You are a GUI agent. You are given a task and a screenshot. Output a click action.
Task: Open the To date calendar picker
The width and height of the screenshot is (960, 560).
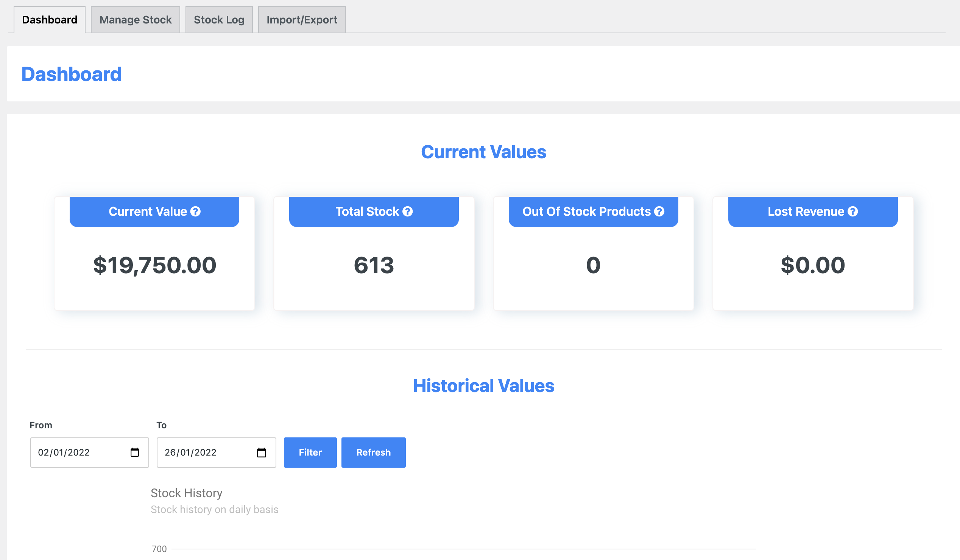(x=261, y=452)
